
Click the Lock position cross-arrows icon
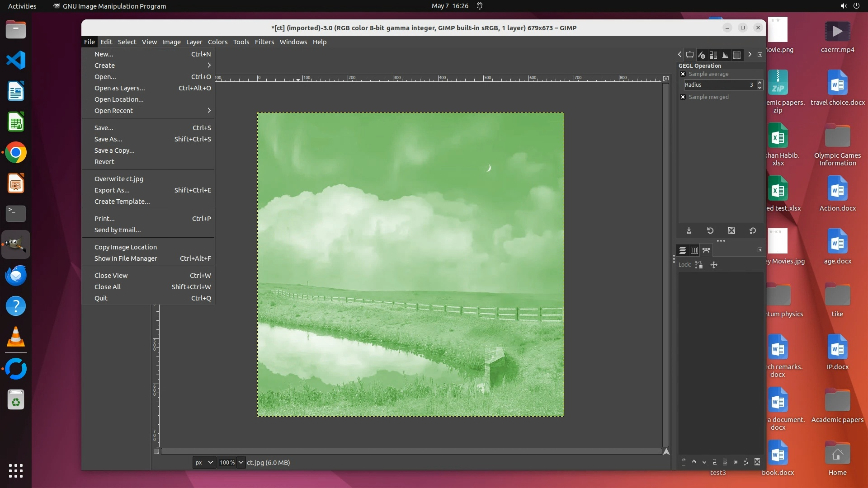click(x=714, y=265)
